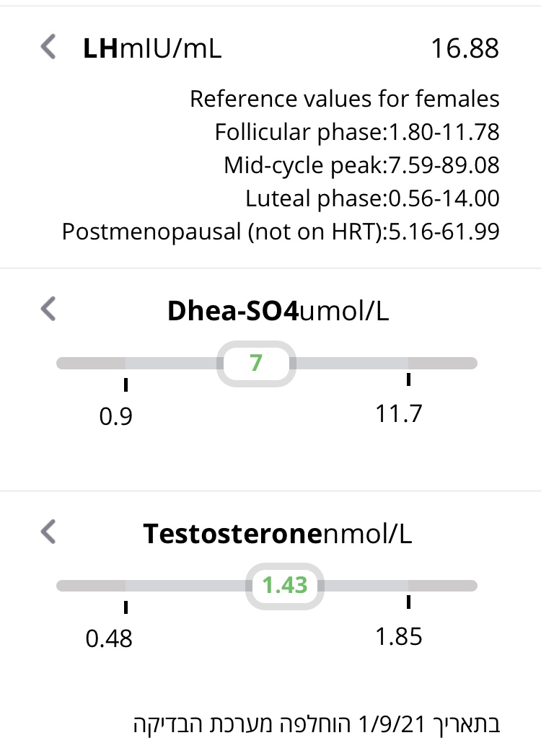The width and height of the screenshot is (541, 756).
Task: Select the LH result value 16.88
Action: coord(465,49)
